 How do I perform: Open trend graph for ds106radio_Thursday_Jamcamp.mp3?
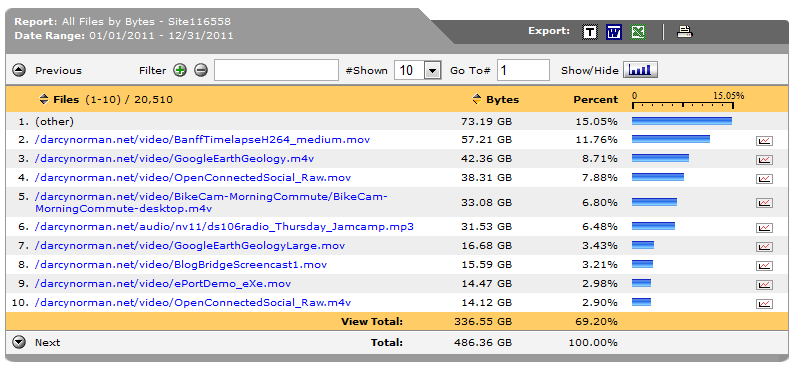pyautogui.click(x=764, y=228)
